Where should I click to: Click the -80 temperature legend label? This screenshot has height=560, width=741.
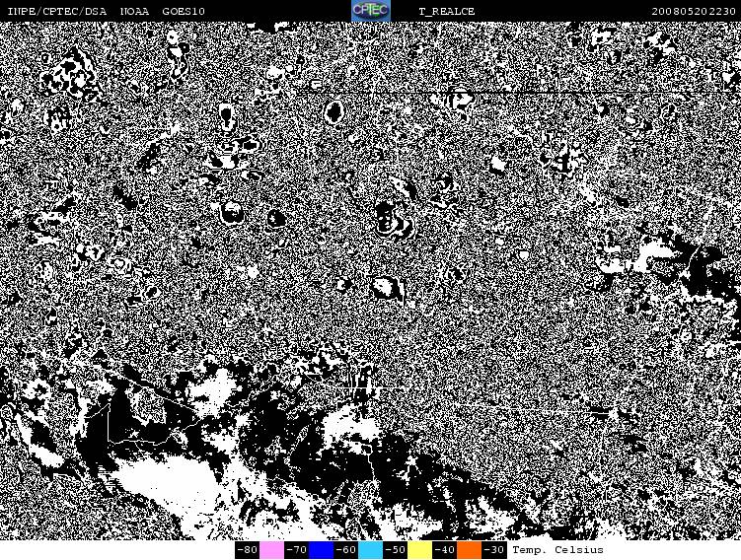tap(247, 550)
